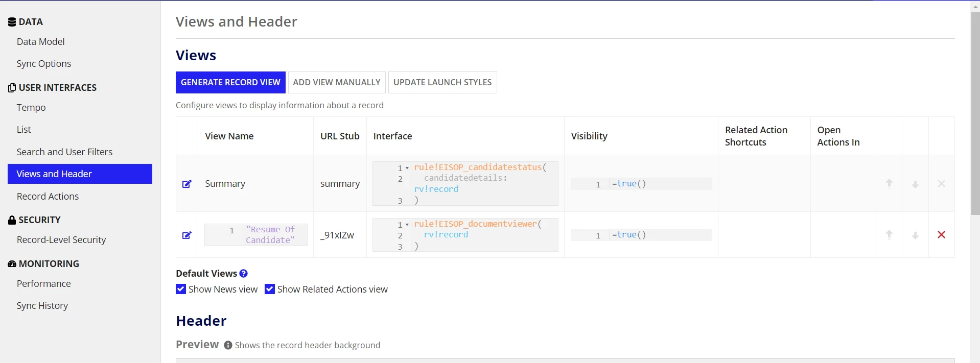Viewport: 980px width, 363px height.
Task: Click the USER INTERFACES section icon
Action: (12, 88)
